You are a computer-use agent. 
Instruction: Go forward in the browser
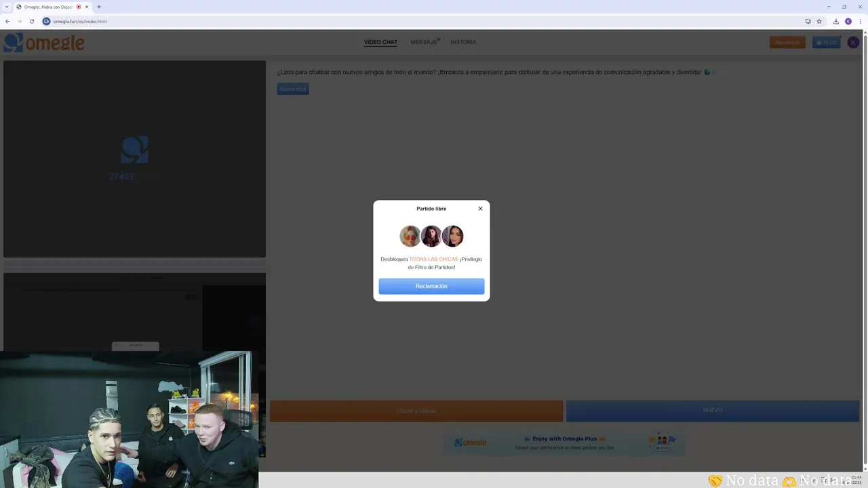[x=19, y=21]
